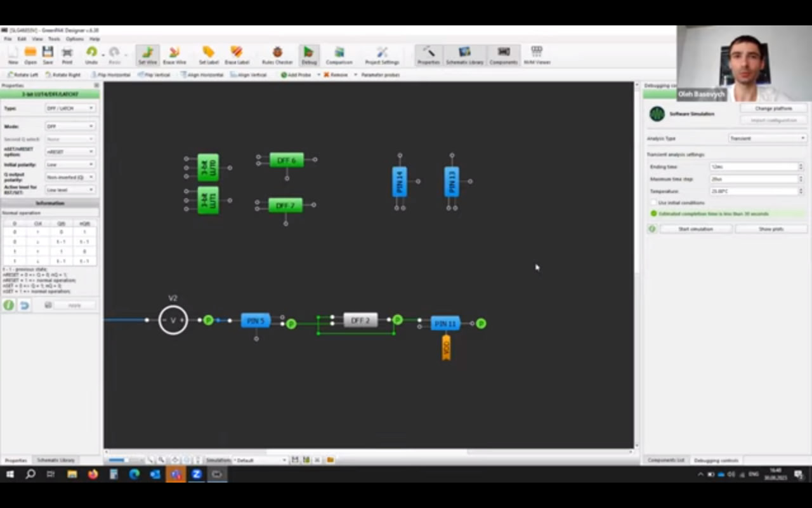Switch to the Components List tab

click(666, 460)
